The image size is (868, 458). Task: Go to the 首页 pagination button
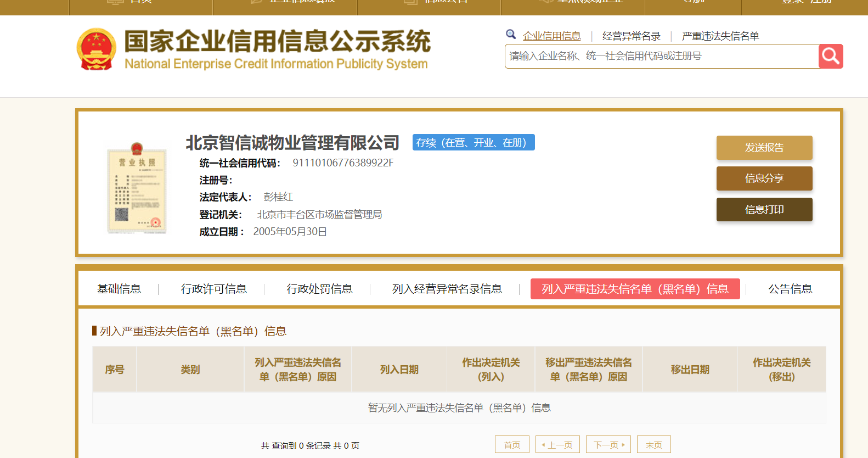[x=512, y=444]
